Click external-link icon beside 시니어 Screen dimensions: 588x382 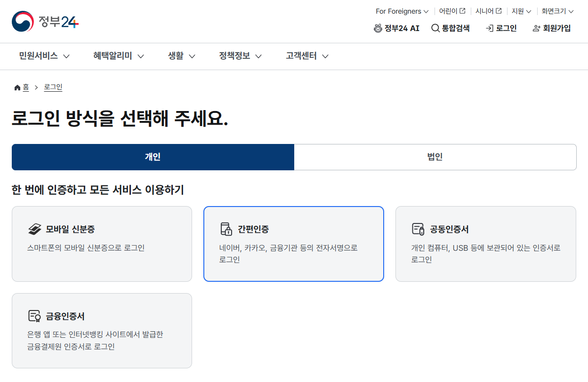pos(499,11)
